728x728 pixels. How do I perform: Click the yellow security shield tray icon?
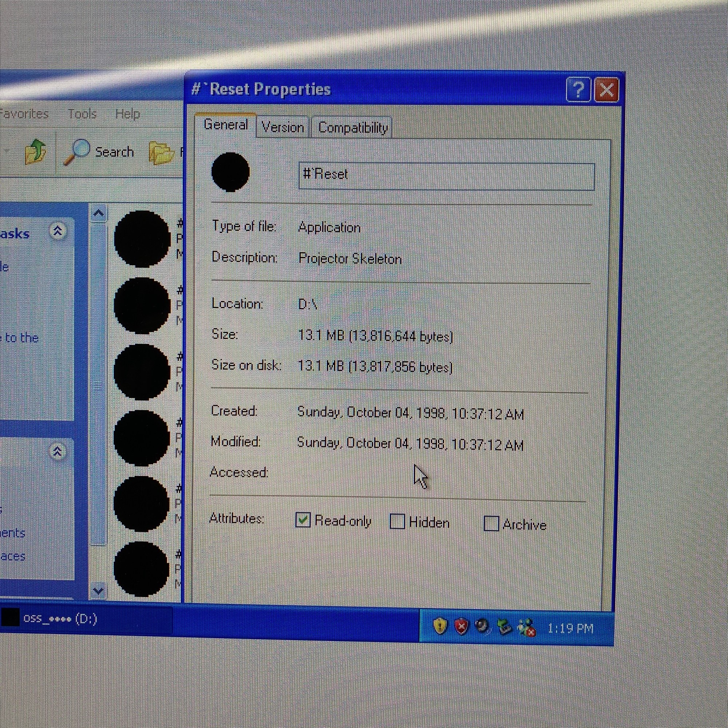pos(440,626)
